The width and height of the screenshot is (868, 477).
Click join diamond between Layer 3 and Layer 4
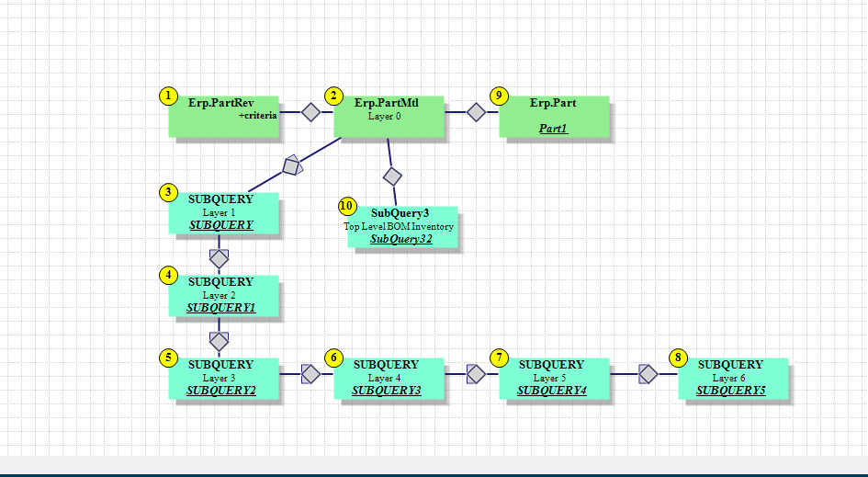pyautogui.click(x=310, y=374)
